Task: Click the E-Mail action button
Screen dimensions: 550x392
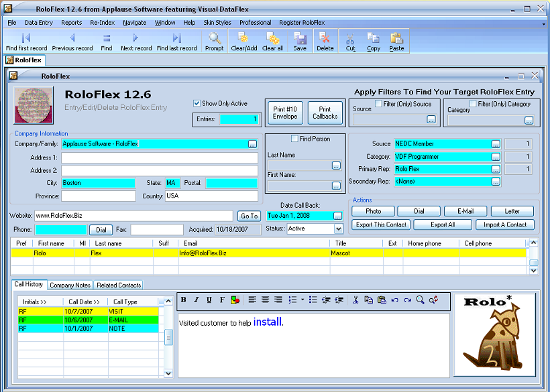Action: coord(465,211)
